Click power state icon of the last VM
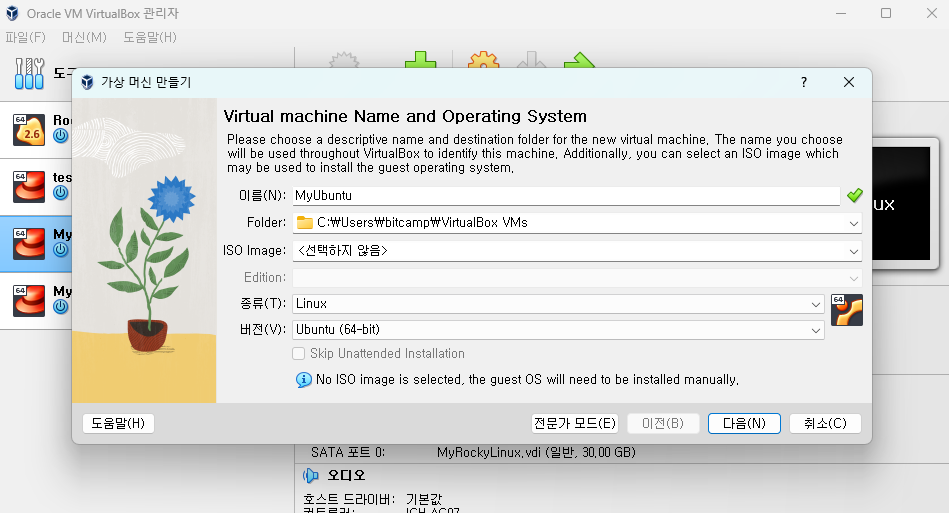This screenshot has height=513, width=949. pos(61,307)
